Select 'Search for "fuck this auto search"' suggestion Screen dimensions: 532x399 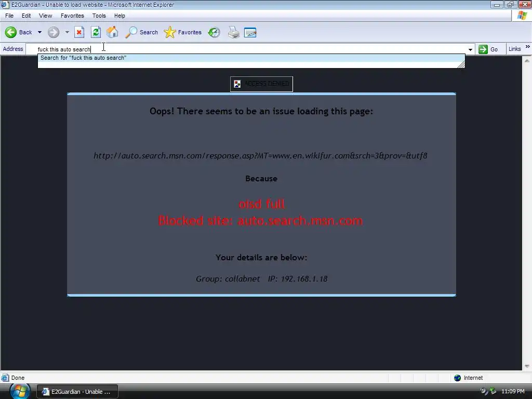[x=251, y=58]
